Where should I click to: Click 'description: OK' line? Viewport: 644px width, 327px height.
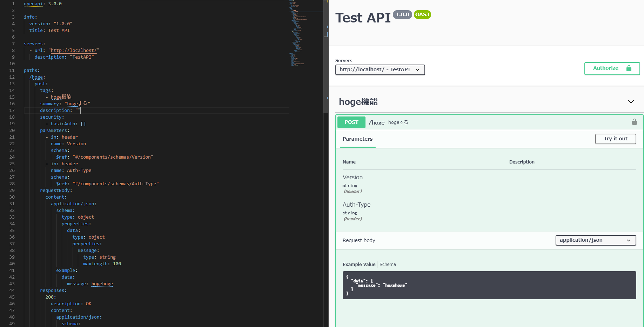click(71, 304)
